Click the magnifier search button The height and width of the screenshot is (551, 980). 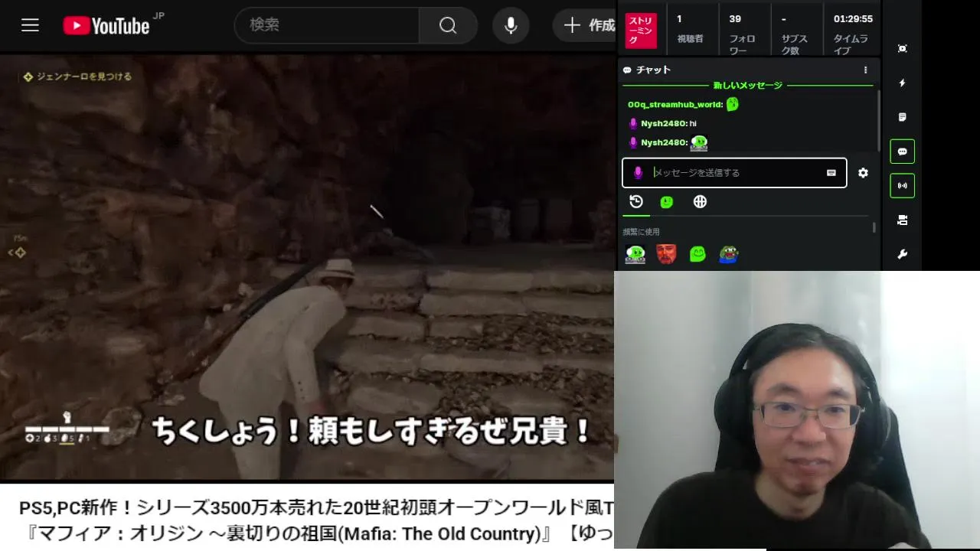(x=448, y=25)
